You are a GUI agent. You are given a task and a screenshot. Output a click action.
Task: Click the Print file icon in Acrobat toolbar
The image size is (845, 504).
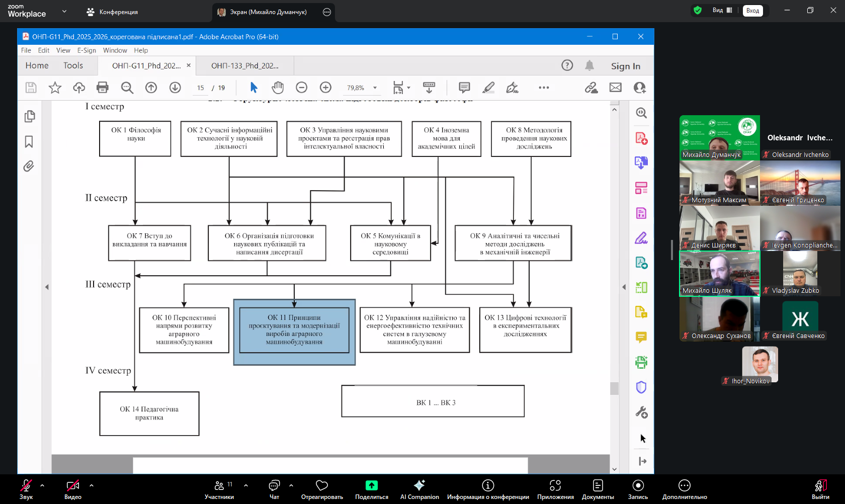pyautogui.click(x=103, y=88)
